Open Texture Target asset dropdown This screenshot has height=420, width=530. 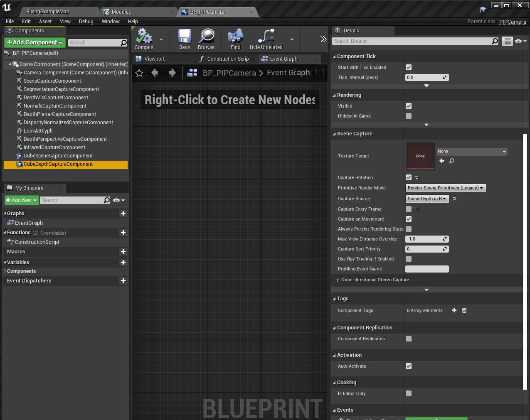[x=472, y=152]
